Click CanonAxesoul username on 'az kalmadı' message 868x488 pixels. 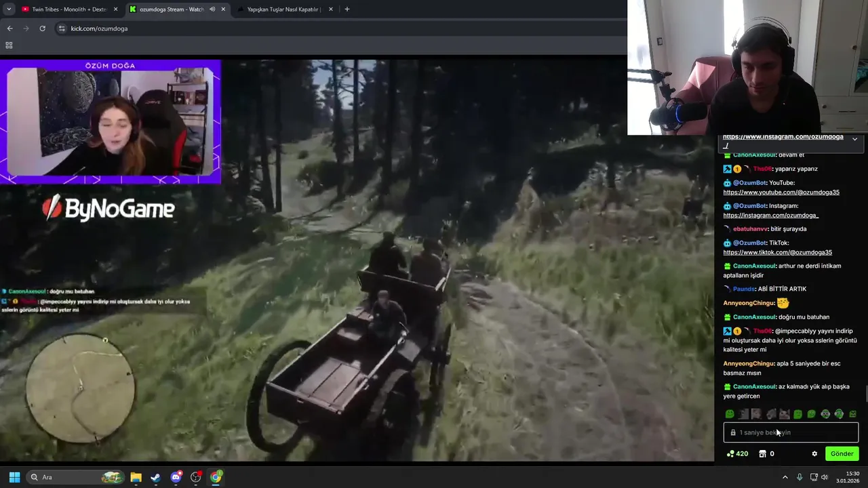754,387
